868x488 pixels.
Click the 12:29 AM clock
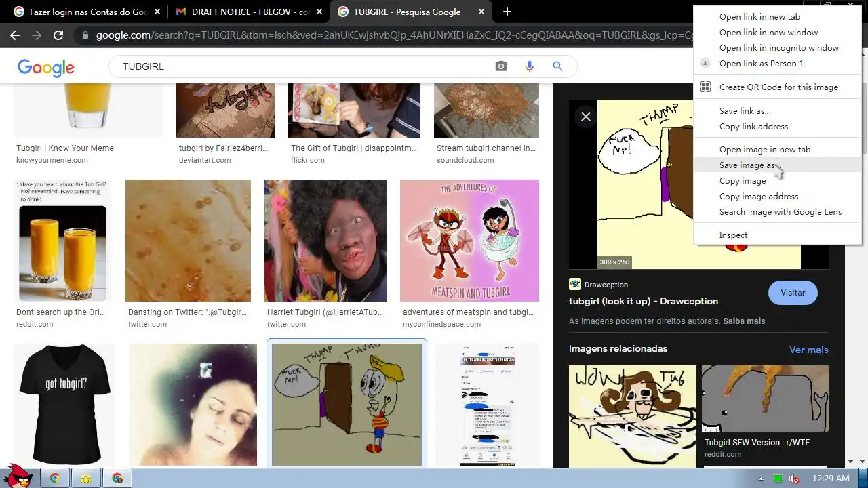click(831, 479)
